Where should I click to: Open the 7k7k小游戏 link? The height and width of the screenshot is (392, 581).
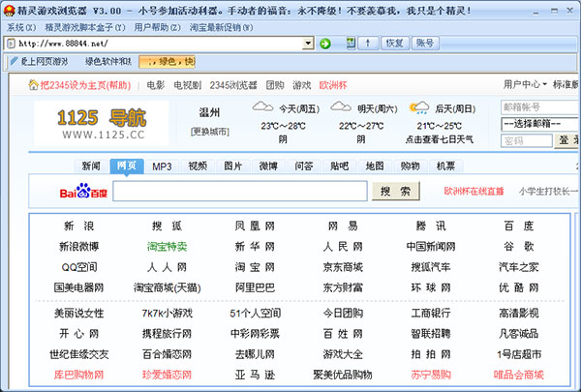pyautogui.click(x=167, y=314)
